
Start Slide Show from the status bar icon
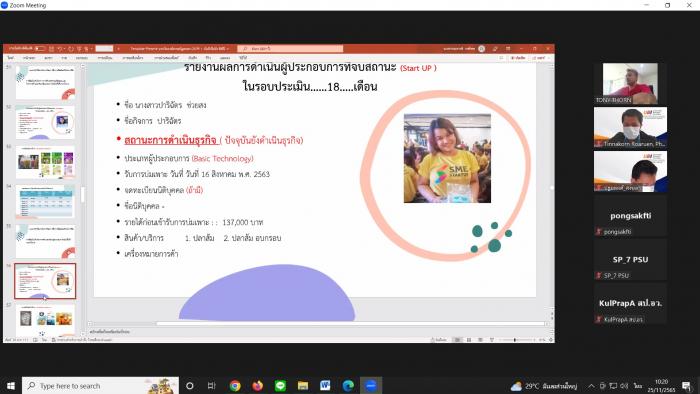492,340
